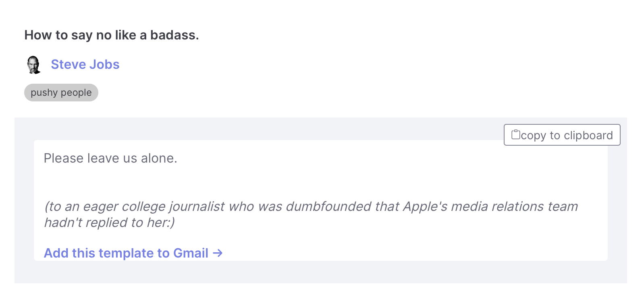Click Steve Jobs' avatar photo
This screenshot has height=301, width=644.
click(x=34, y=65)
